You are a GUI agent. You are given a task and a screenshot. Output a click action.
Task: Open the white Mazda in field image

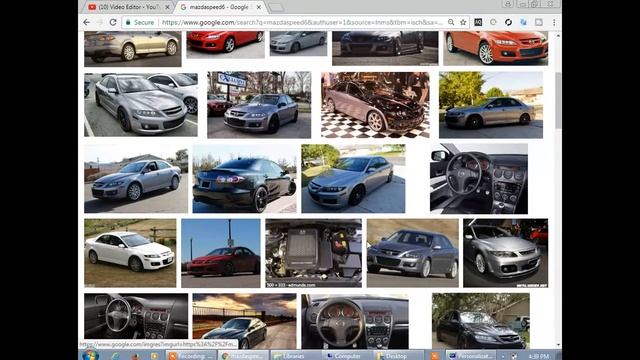(130, 253)
